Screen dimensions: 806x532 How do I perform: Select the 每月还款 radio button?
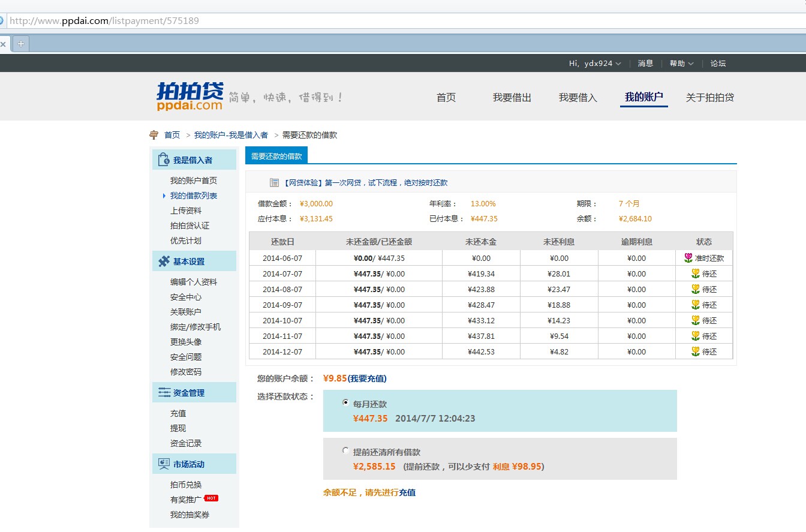345,402
